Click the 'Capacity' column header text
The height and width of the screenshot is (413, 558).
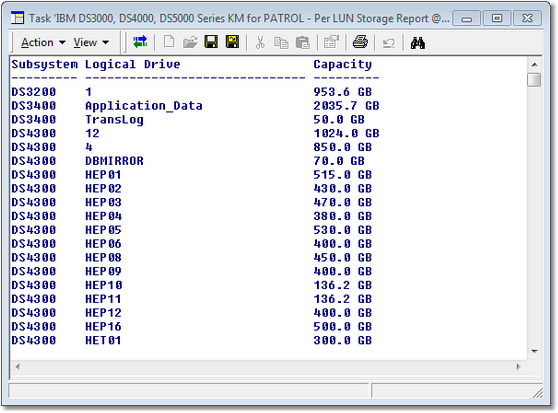pyautogui.click(x=343, y=64)
